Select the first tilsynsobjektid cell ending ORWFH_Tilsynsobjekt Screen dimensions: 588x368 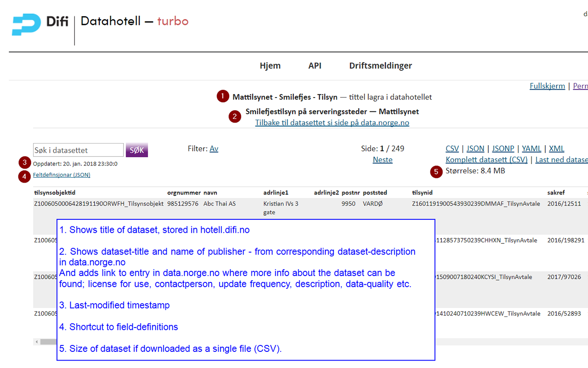tap(99, 203)
